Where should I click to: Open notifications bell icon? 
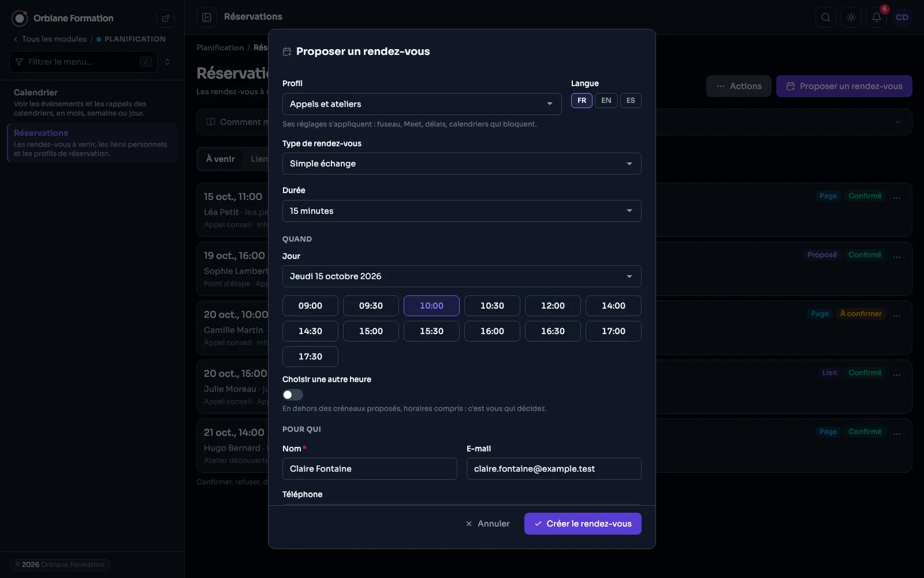[877, 17]
